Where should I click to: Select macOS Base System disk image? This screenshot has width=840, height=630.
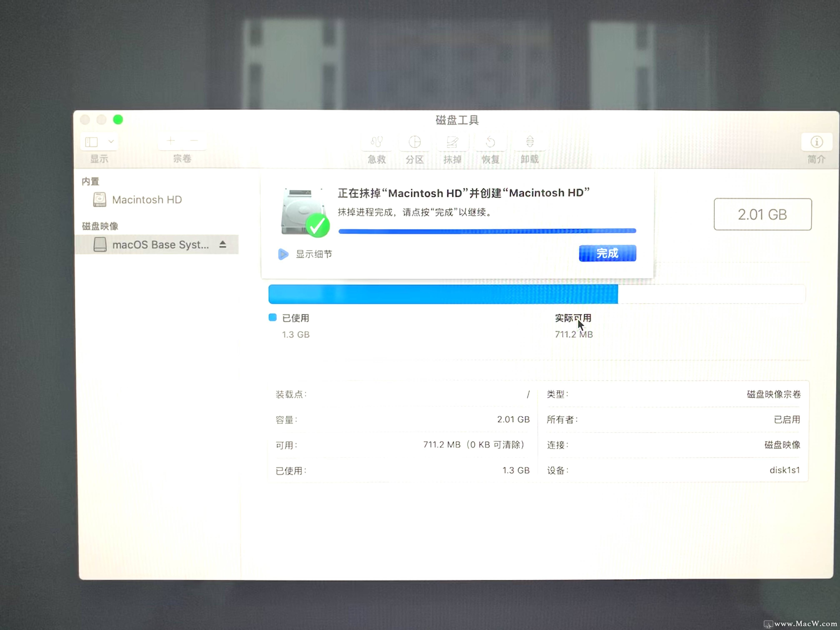(x=160, y=245)
